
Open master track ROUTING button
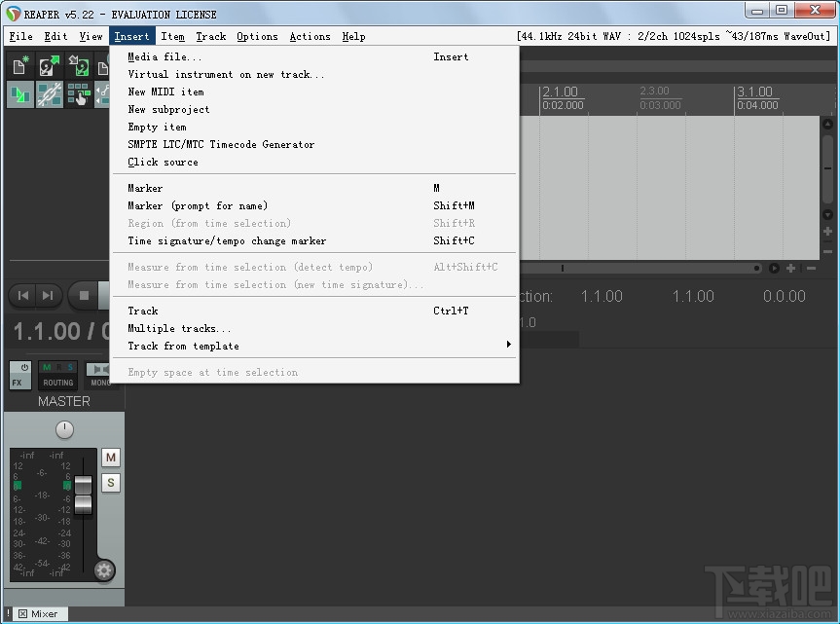57,383
